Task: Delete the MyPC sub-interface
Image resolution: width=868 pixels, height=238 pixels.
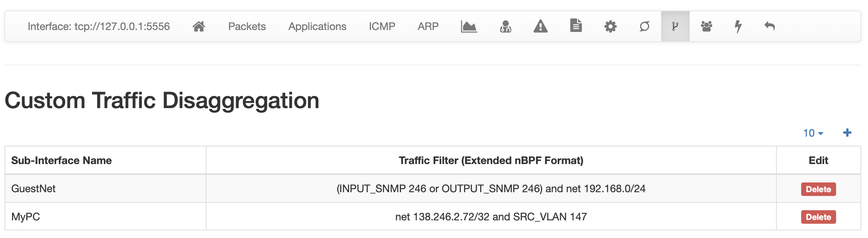Action: tap(818, 217)
